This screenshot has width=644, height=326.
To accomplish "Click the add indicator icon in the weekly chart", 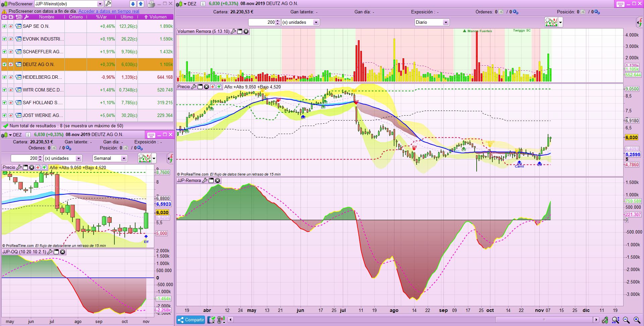I will (x=145, y=158).
